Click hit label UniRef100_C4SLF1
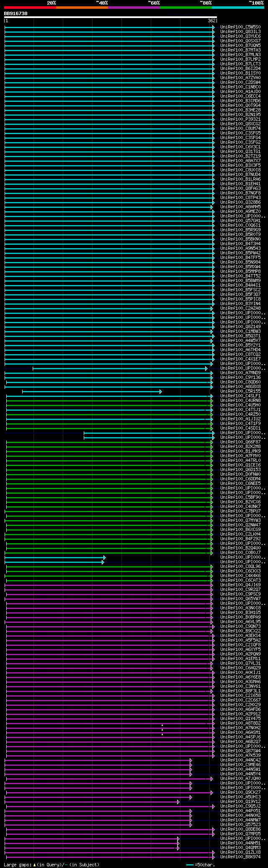This screenshot has width=268, height=868. coord(240,396)
